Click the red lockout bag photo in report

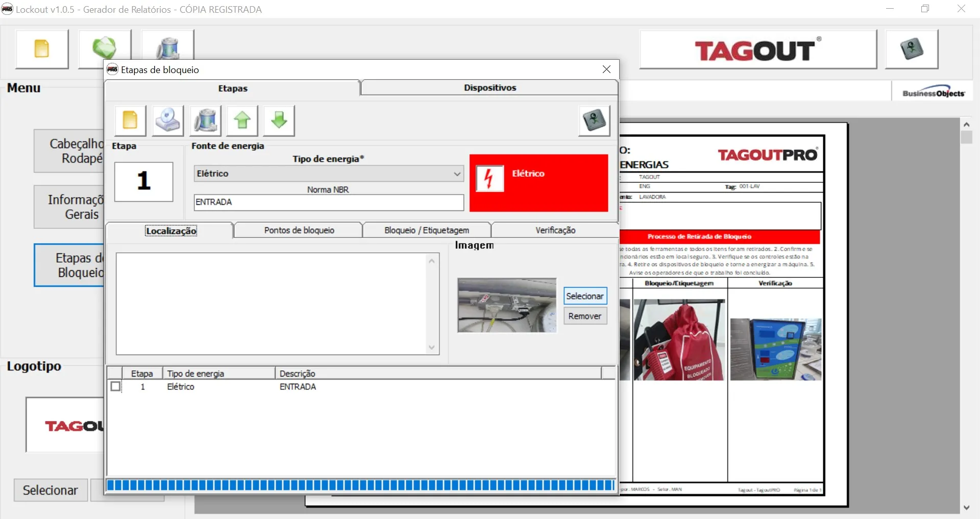[x=679, y=340]
